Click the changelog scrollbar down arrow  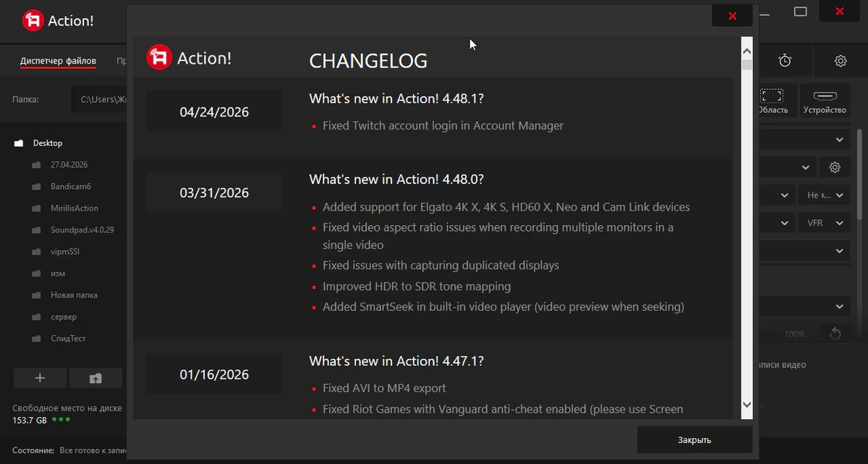(x=747, y=405)
